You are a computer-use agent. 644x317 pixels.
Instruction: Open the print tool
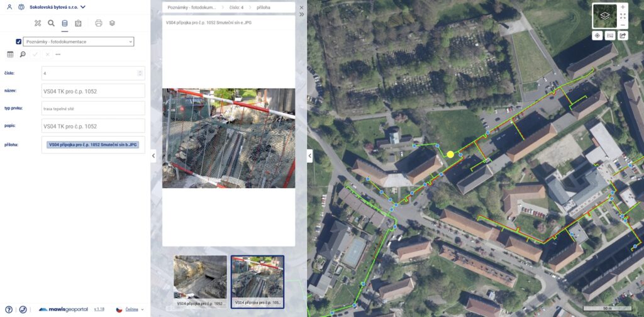click(98, 23)
